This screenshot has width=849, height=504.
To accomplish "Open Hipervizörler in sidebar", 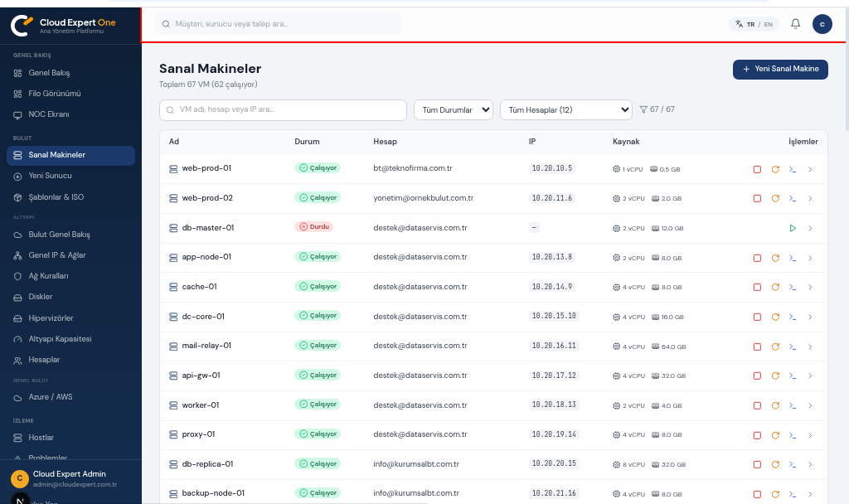I will click(70, 318).
